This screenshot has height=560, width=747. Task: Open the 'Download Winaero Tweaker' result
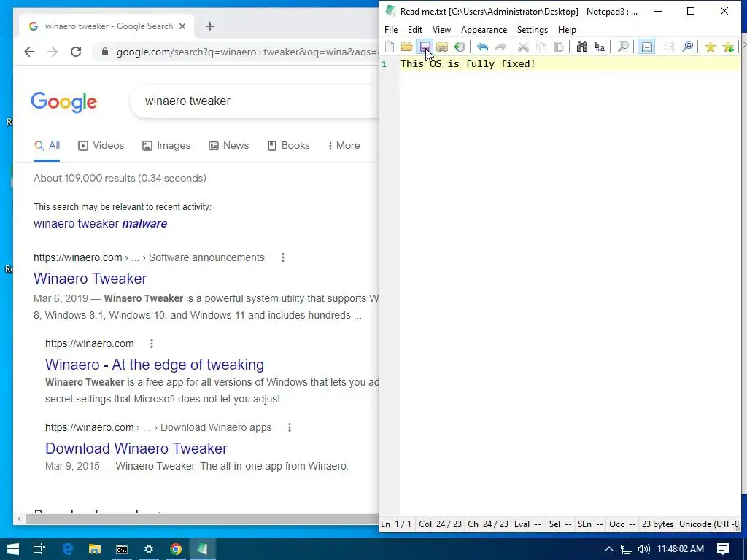click(x=136, y=448)
